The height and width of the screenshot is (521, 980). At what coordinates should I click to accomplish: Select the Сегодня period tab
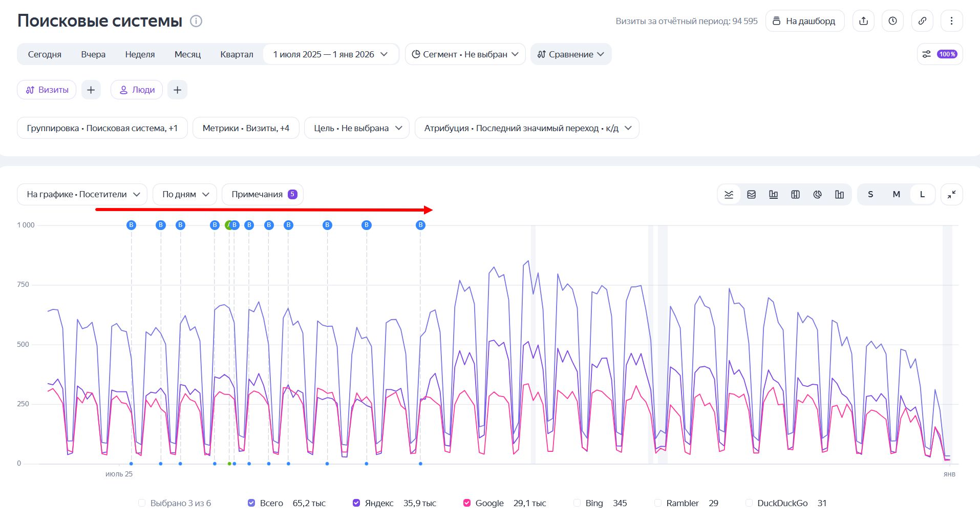pos(45,54)
